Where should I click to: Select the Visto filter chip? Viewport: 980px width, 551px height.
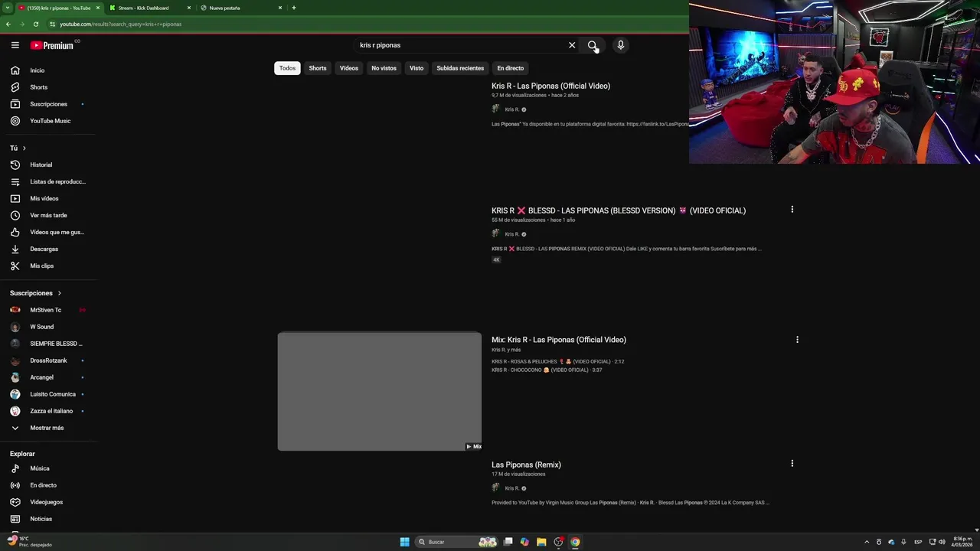[416, 68]
